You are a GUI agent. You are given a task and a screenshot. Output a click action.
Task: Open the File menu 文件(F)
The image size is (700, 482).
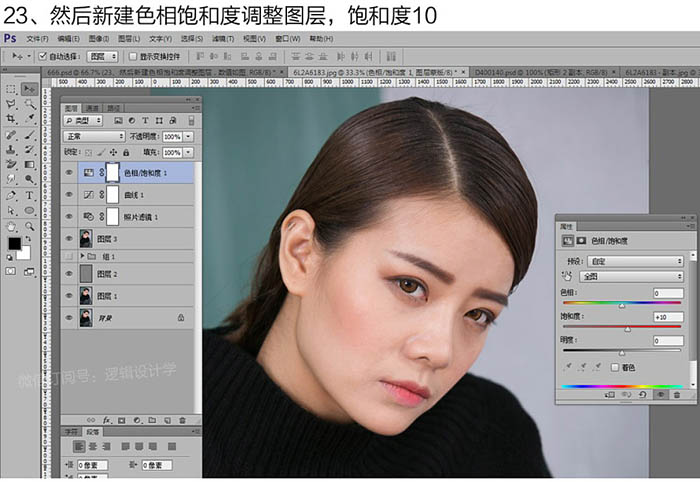pos(37,39)
